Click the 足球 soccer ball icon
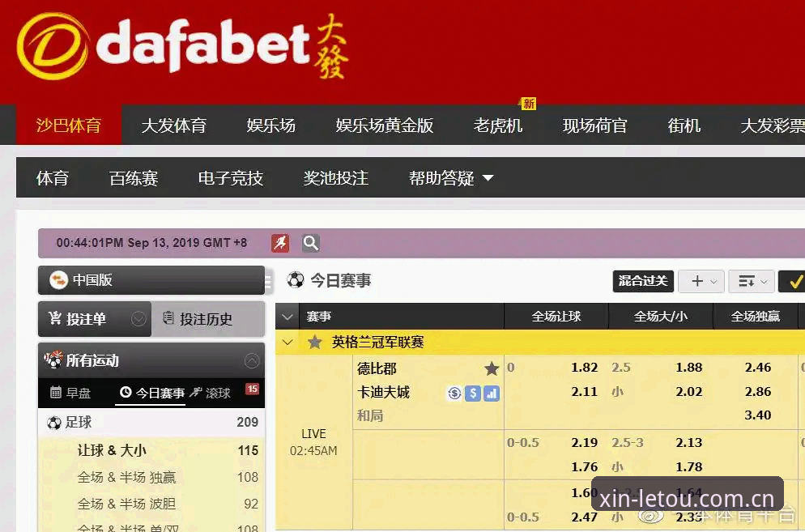 (x=54, y=423)
